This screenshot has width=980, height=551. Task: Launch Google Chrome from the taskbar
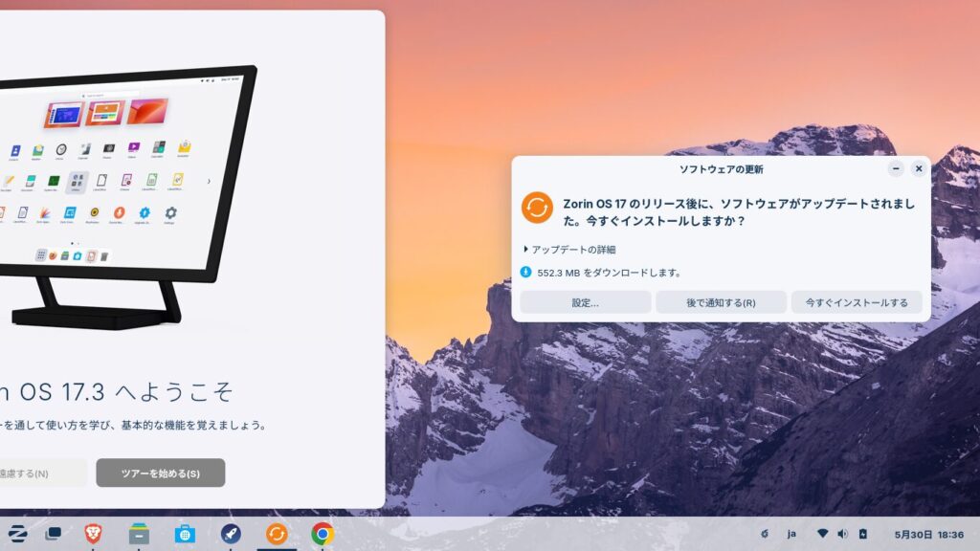point(323,534)
